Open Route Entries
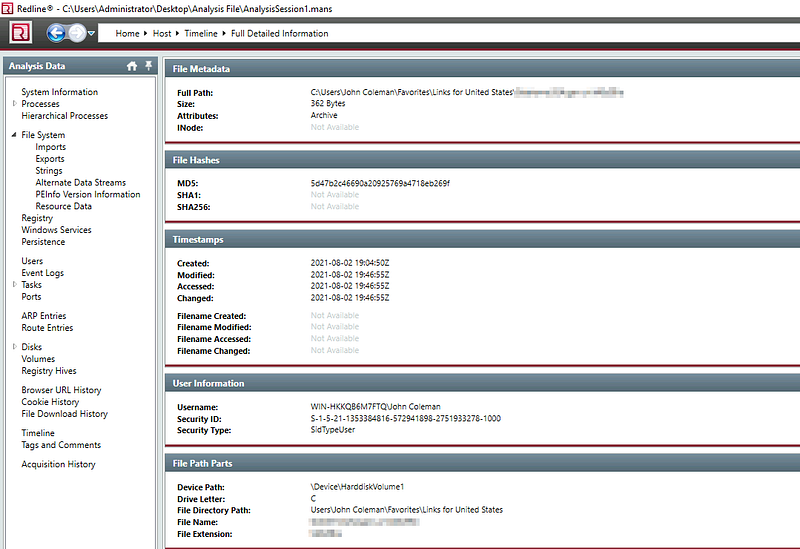800x549 pixels. [47, 328]
